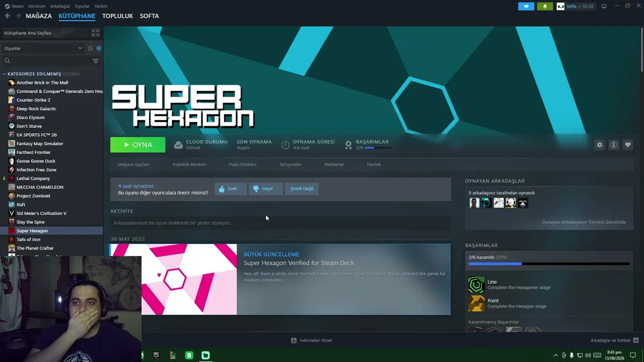
Task: Sort library by recent activity clock icon
Action: 90,48
